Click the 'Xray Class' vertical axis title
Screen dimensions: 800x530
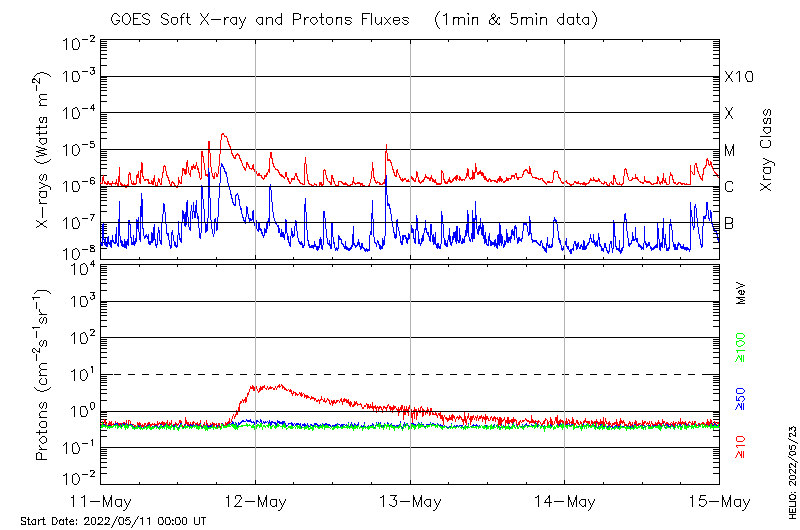(767, 150)
